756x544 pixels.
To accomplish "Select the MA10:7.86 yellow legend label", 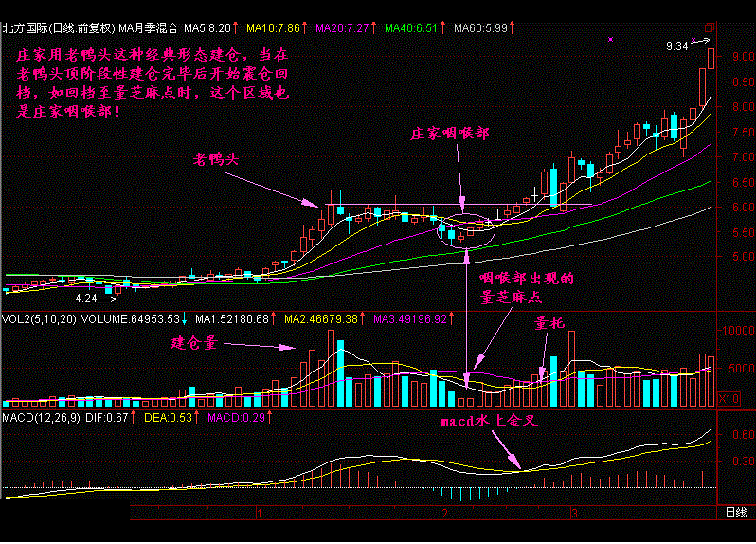I will tap(272, 30).
